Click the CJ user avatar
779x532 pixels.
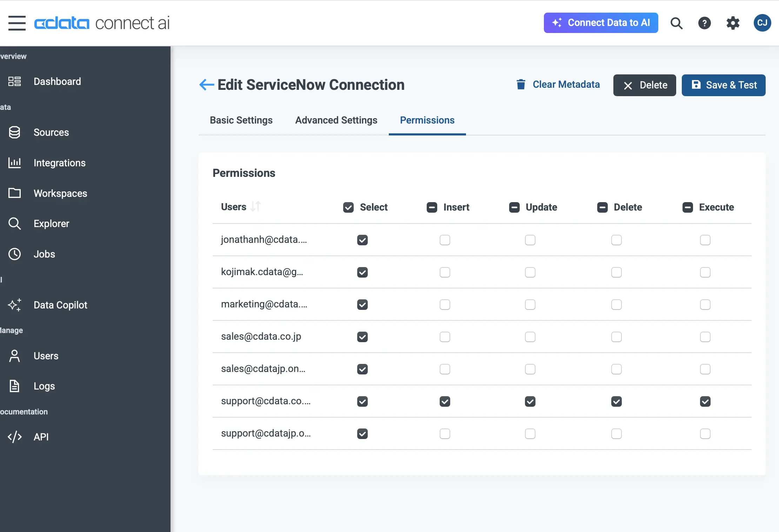coord(762,23)
